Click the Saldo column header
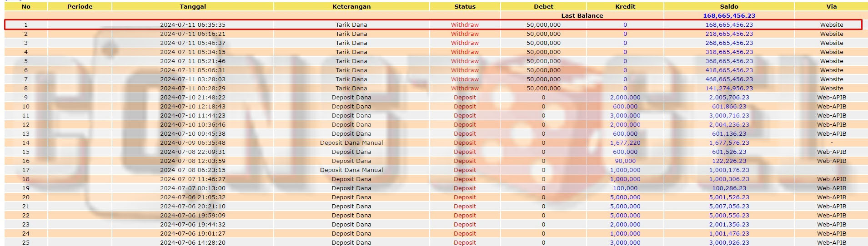This screenshot has width=868, height=246. click(x=729, y=6)
